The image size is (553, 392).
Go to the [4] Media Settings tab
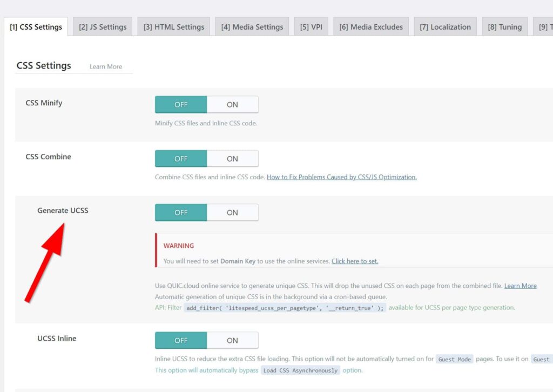pos(252,27)
